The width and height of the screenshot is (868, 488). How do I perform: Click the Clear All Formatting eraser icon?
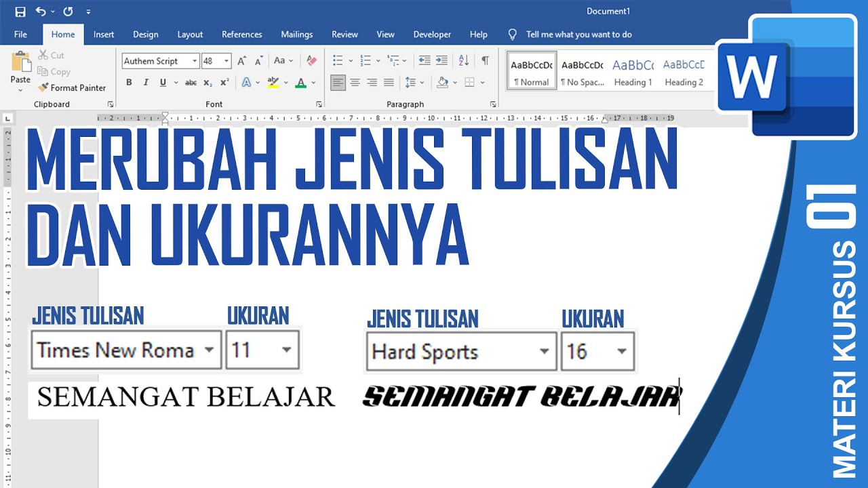click(x=311, y=61)
